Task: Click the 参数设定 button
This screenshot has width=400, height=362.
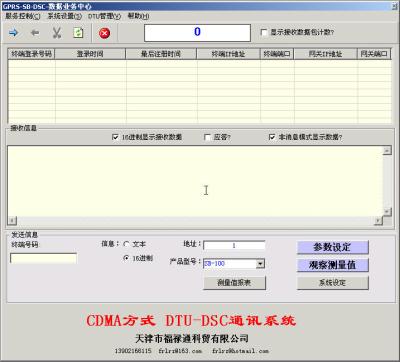Action: coord(332,247)
